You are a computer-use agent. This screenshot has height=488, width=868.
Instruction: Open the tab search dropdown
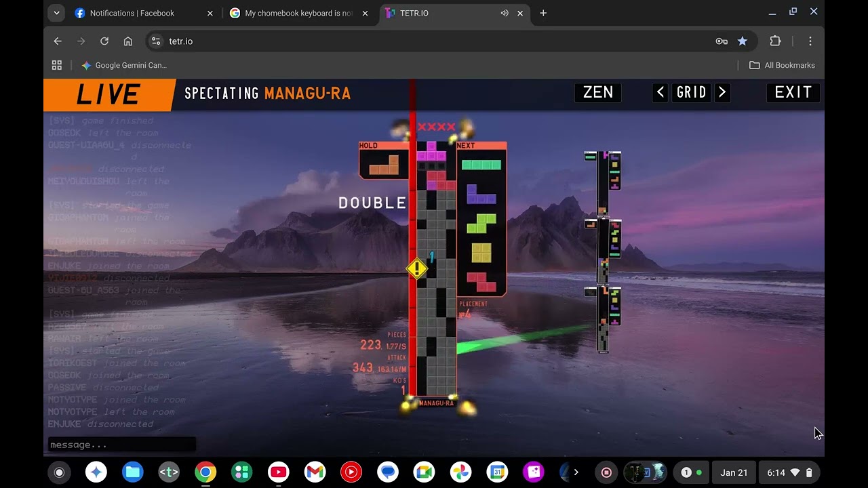[57, 13]
